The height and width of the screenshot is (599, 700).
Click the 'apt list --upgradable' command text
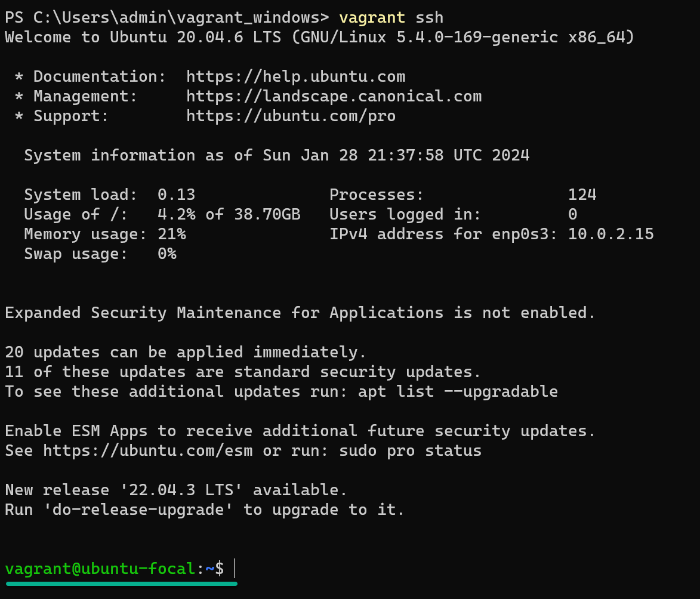458,391
